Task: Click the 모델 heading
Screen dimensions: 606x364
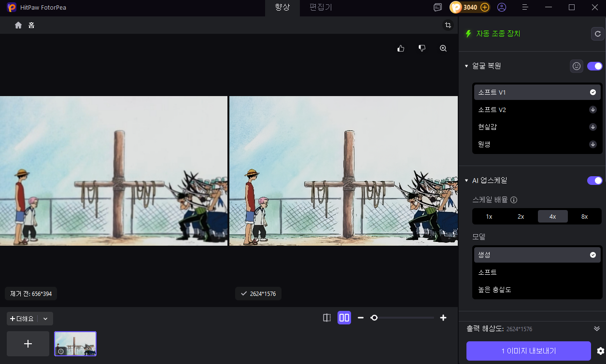Action: [x=479, y=237]
